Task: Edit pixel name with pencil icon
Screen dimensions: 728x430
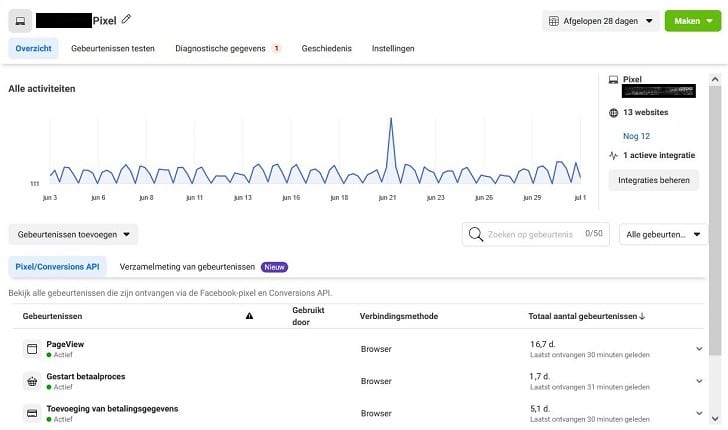Action: click(126, 19)
